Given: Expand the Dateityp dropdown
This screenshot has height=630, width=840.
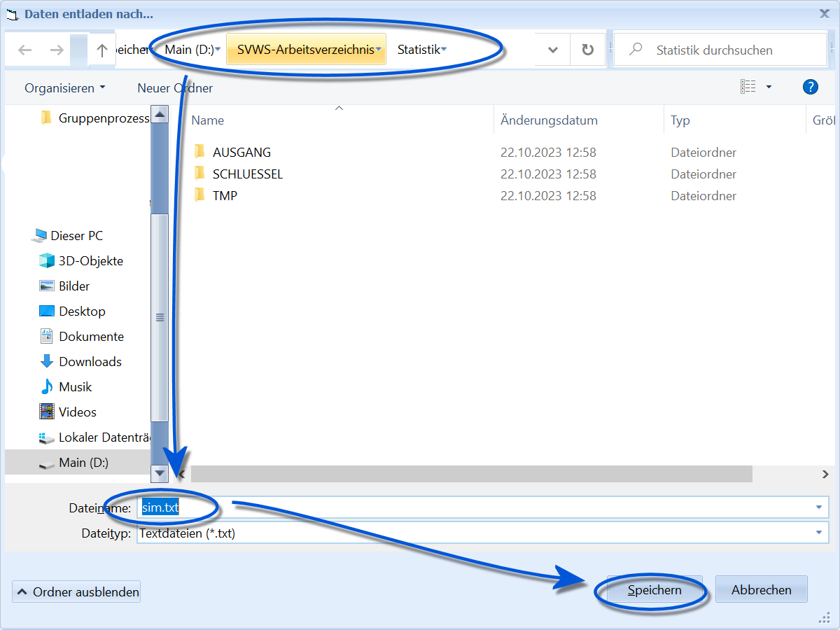Looking at the screenshot, I should tap(819, 533).
